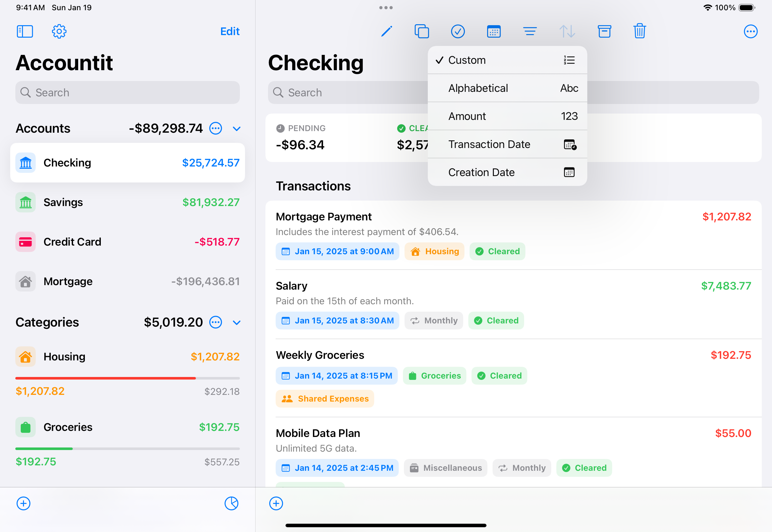Archive using the archive box icon
This screenshot has width=772, height=532.
click(604, 31)
